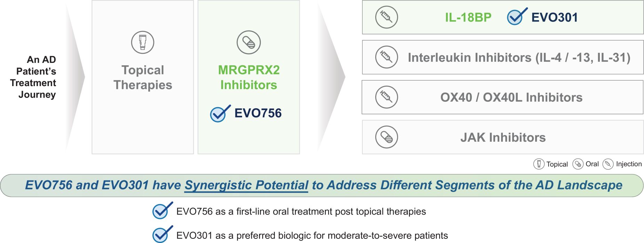Click the pill icon beside JAK Inhibitors
Viewport: 644px width, 243px height.
pos(386,137)
